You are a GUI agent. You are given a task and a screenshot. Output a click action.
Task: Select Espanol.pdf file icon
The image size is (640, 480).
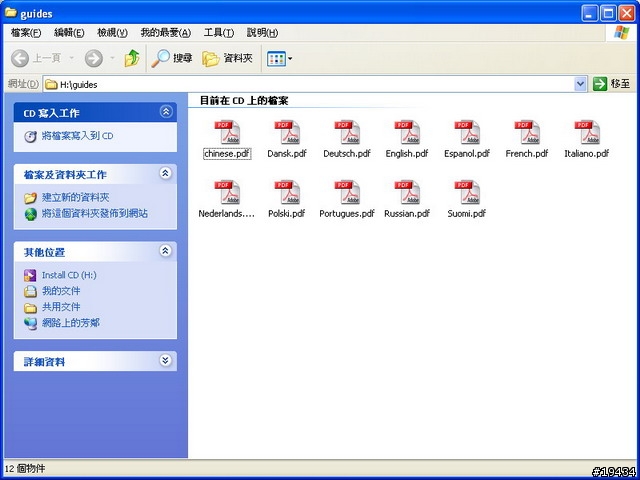pos(467,132)
